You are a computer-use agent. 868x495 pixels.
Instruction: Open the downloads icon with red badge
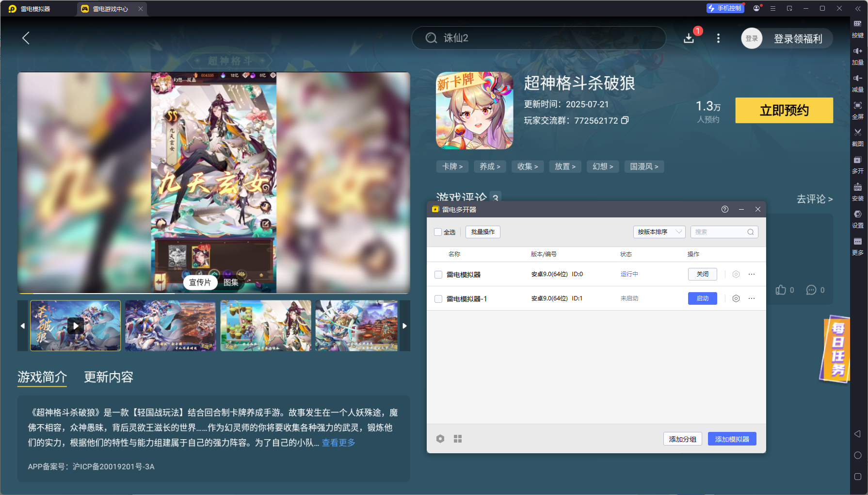(x=690, y=38)
